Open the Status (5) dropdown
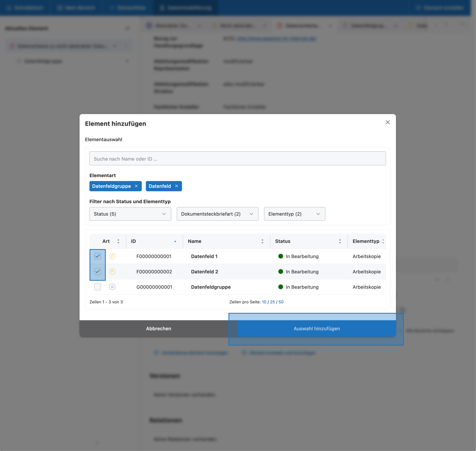The width and height of the screenshot is (476, 451). point(130,214)
